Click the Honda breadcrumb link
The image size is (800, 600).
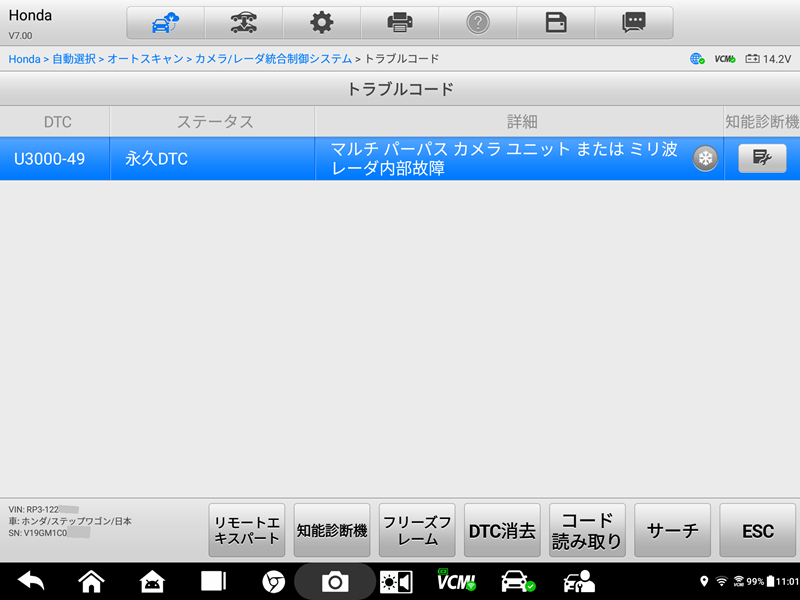(24, 59)
